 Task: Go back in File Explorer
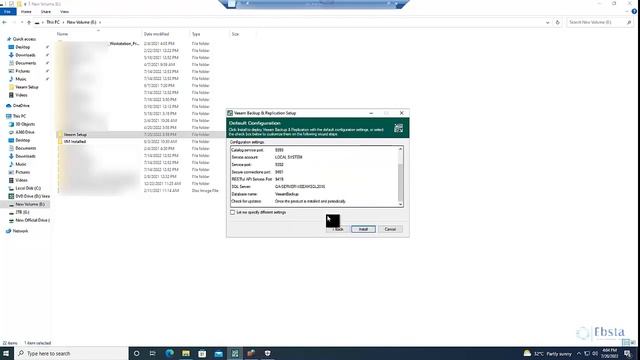tap(4, 22)
